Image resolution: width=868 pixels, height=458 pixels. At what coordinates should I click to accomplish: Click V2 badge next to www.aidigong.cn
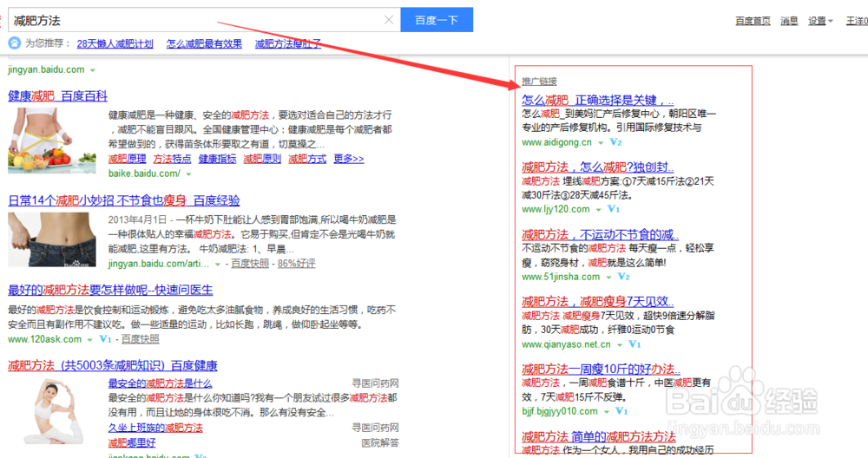[615, 142]
